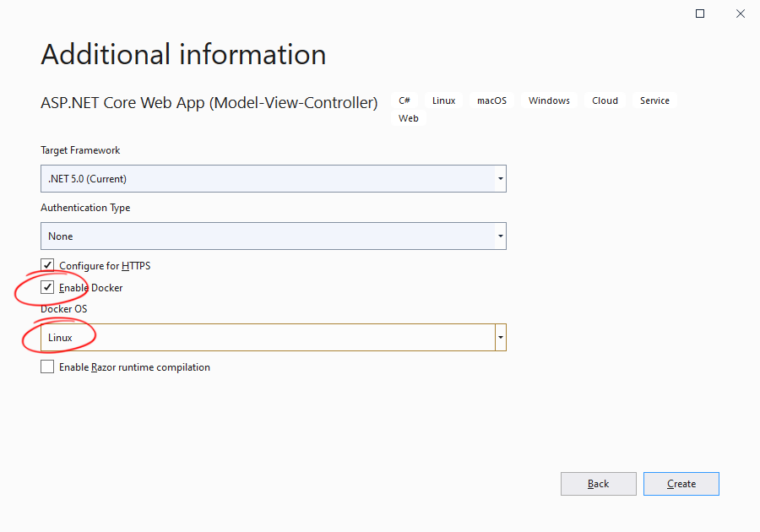
Task: Click the Additional information heading
Action: pos(183,54)
